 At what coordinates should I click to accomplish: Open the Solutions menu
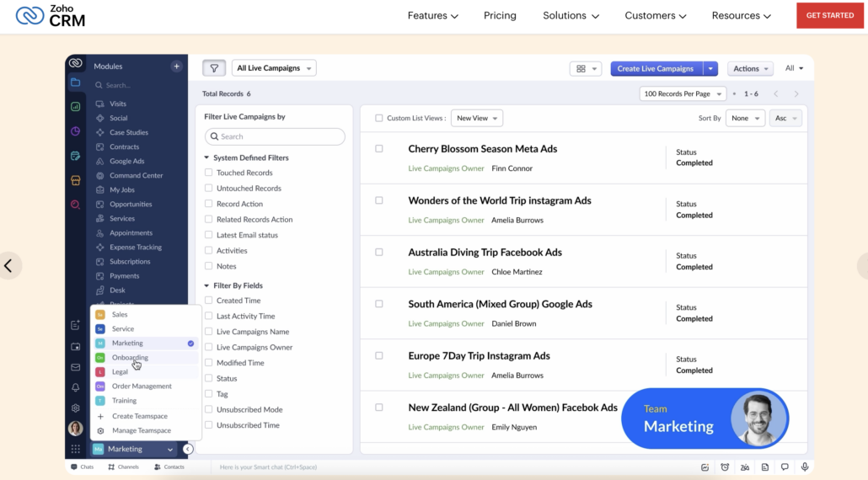(x=571, y=15)
